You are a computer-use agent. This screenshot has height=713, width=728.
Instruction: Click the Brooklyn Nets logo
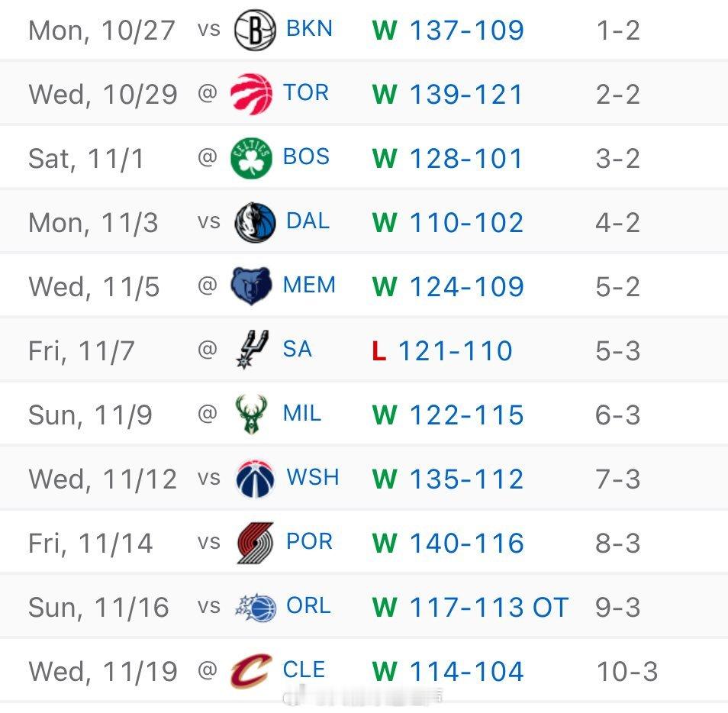255,30
